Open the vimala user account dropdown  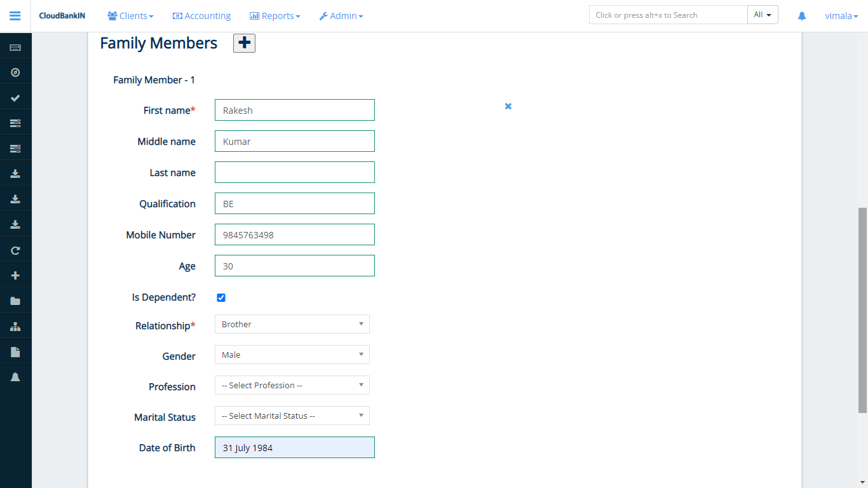pos(841,16)
